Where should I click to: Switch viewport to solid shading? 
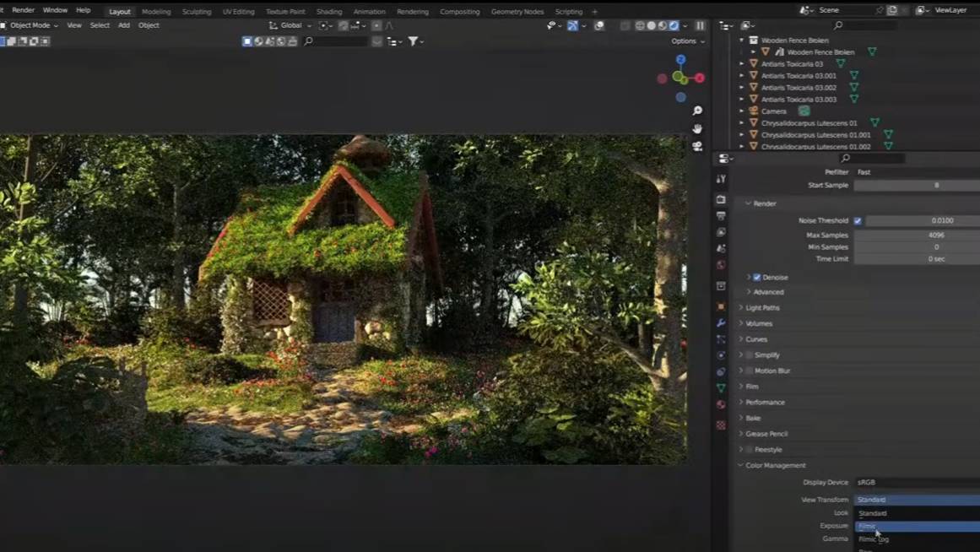pyautogui.click(x=652, y=25)
